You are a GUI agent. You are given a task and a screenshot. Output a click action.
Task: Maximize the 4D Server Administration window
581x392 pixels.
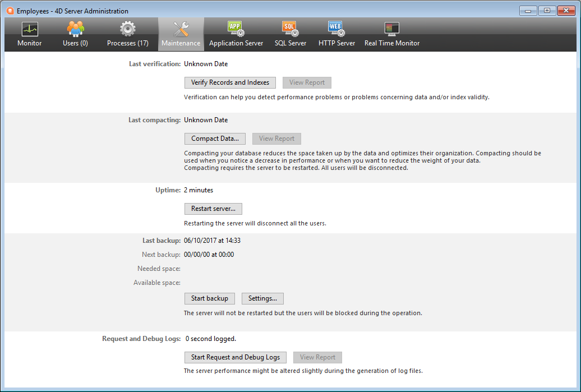(x=547, y=11)
